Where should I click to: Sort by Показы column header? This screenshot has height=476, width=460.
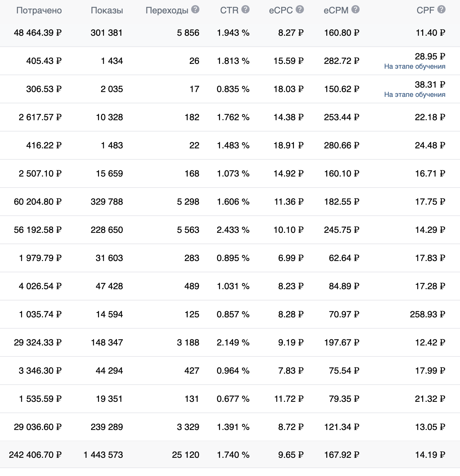click(107, 10)
